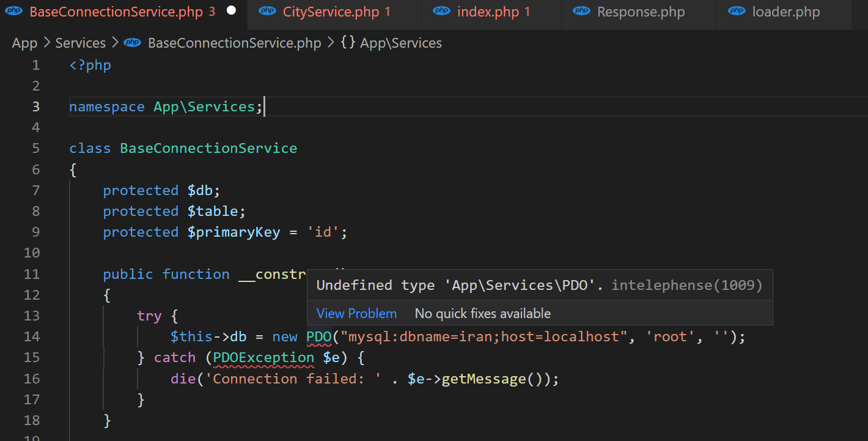Click the $table property on line 8
Screen dimensions: 868x441
213,212
